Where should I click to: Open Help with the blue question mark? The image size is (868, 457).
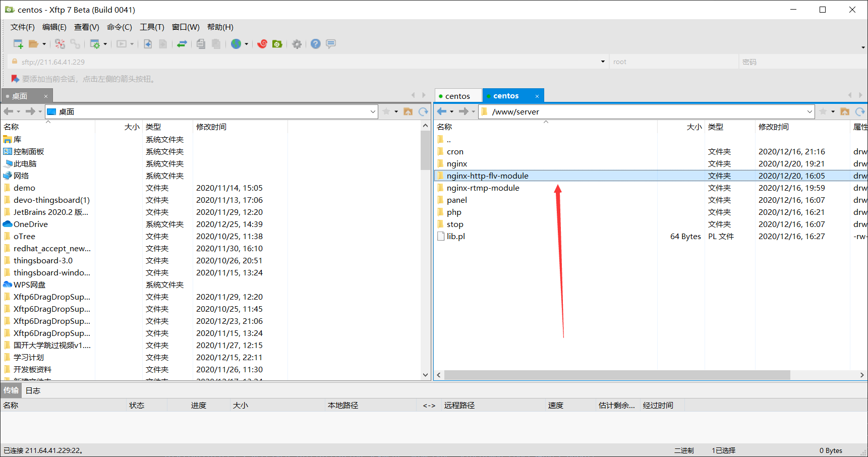click(x=316, y=44)
